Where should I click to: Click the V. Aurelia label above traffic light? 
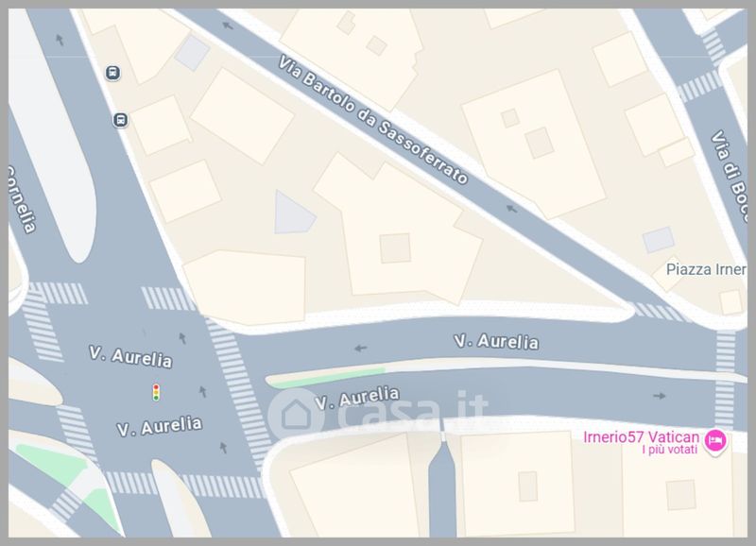tap(130, 357)
